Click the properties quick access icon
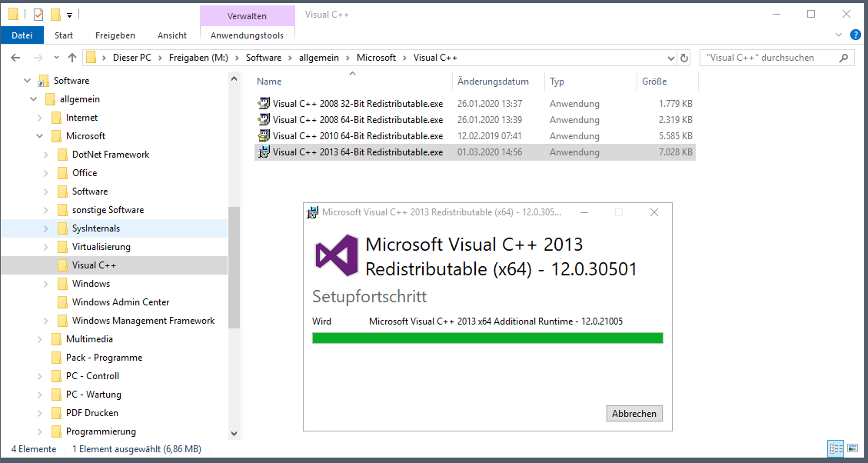868x463 pixels. coord(38,15)
